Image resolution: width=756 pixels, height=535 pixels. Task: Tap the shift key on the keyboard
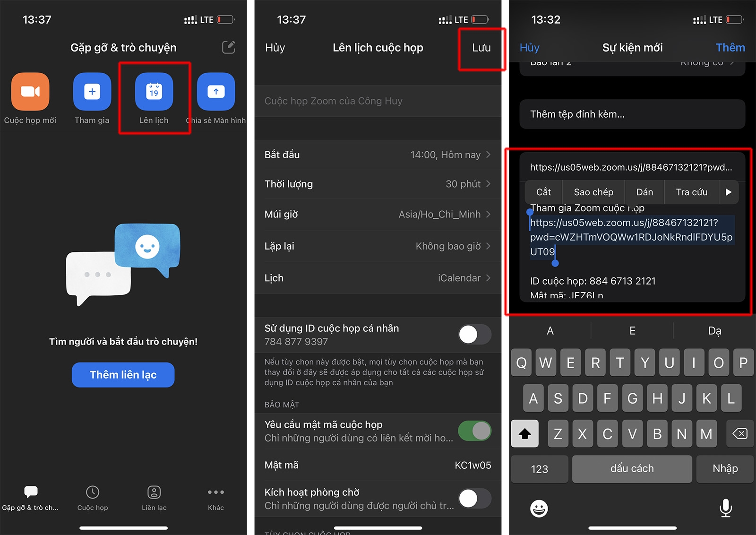coord(525,433)
